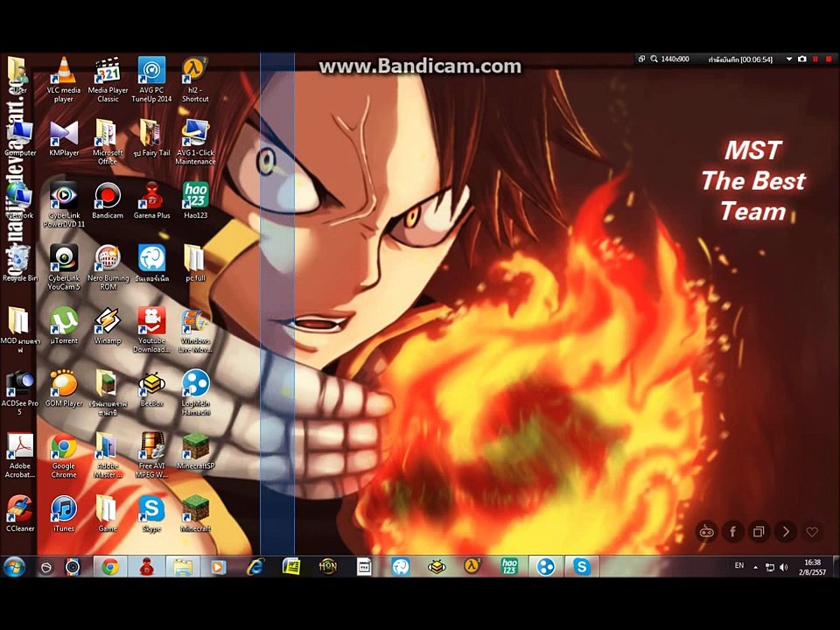Launch Skype desktop shortcut
The width and height of the screenshot is (840, 630).
point(151,514)
